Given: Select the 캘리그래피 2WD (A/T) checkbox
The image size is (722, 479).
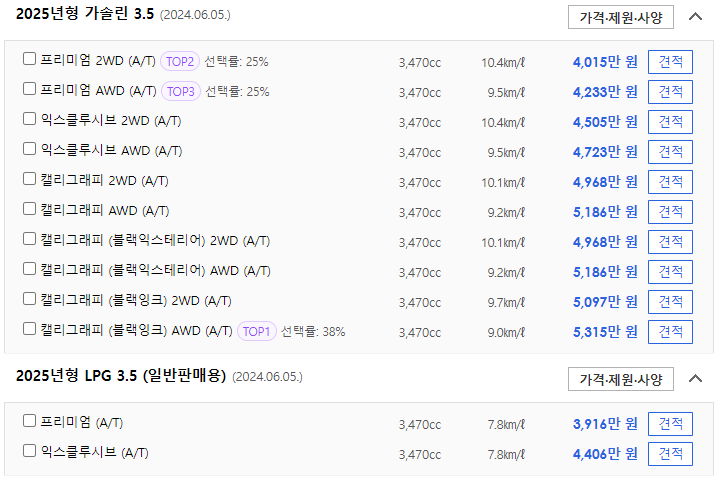Looking at the screenshot, I should coord(29,178).
